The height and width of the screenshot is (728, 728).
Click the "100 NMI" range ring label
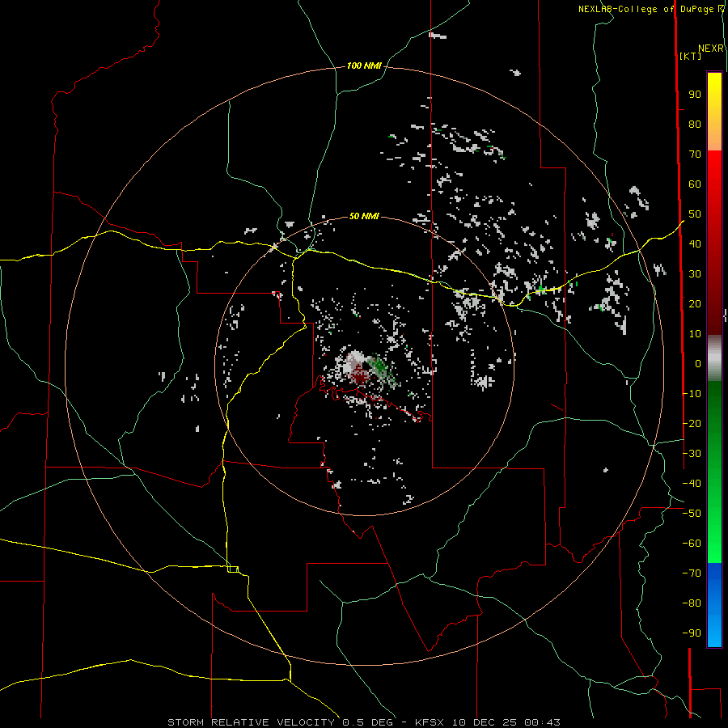(x=364, y=66)
